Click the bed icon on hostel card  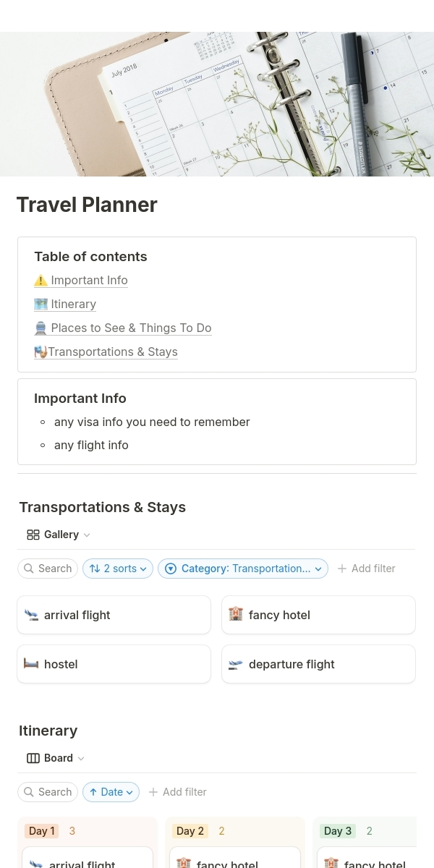pos(31,663)
